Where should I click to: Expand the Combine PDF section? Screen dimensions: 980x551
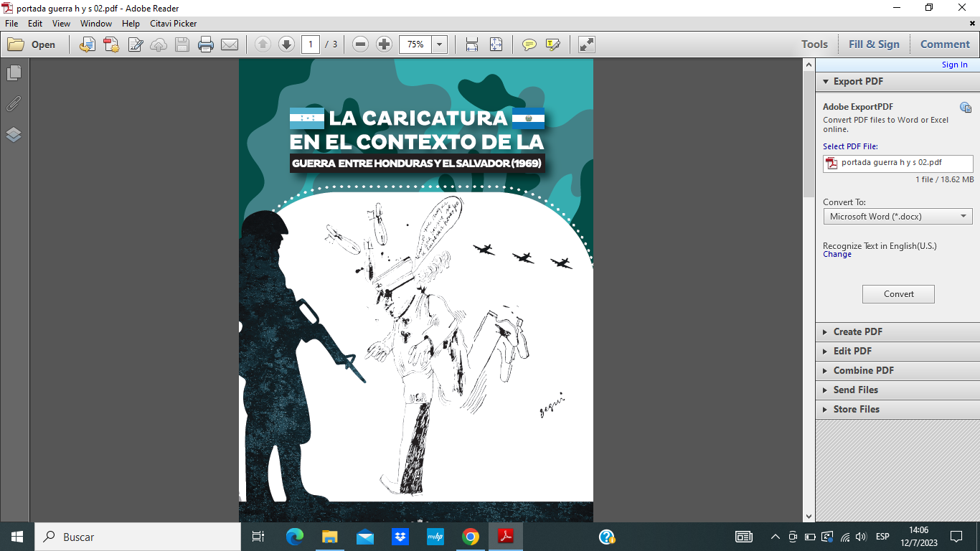pos(863,370)
